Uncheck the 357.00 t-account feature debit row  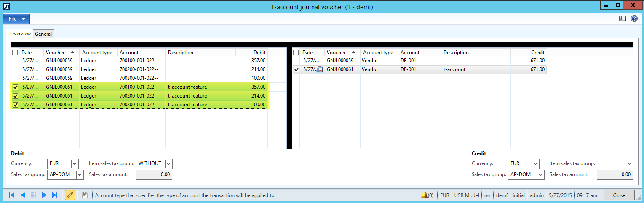tap(15, 87)
